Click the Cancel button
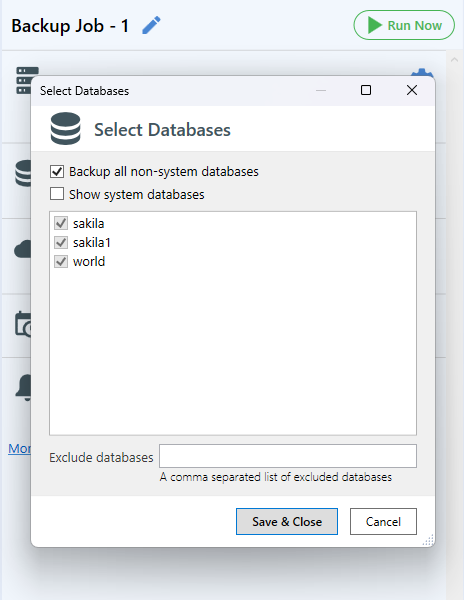The width and height of the screenshot is (464, 600). tap(383, 522)
